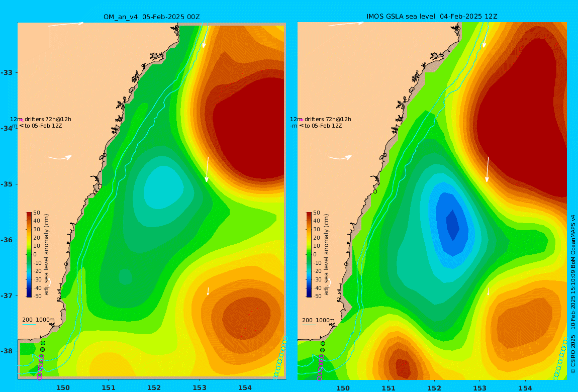Click the top green drifter circle near -38 in right map
The image size is (578, 392).
323,344
